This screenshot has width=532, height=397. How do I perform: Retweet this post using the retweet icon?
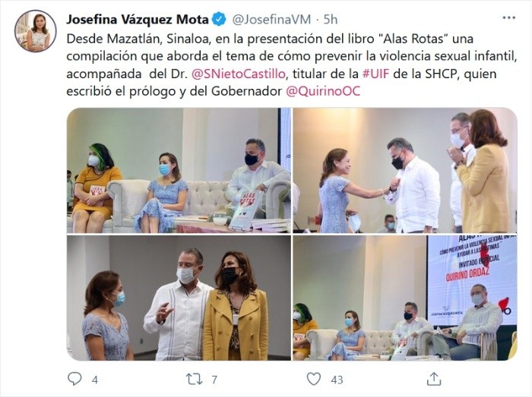point(195,379)
